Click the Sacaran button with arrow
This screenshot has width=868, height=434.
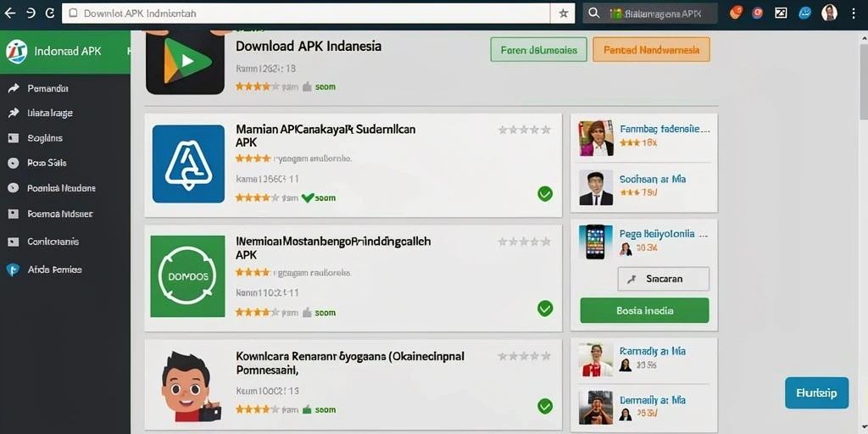663,279
